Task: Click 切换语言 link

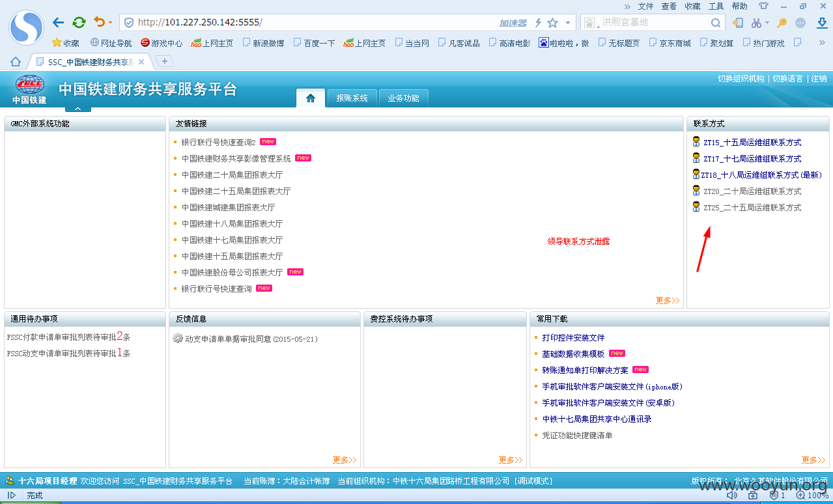Action: 788,79
